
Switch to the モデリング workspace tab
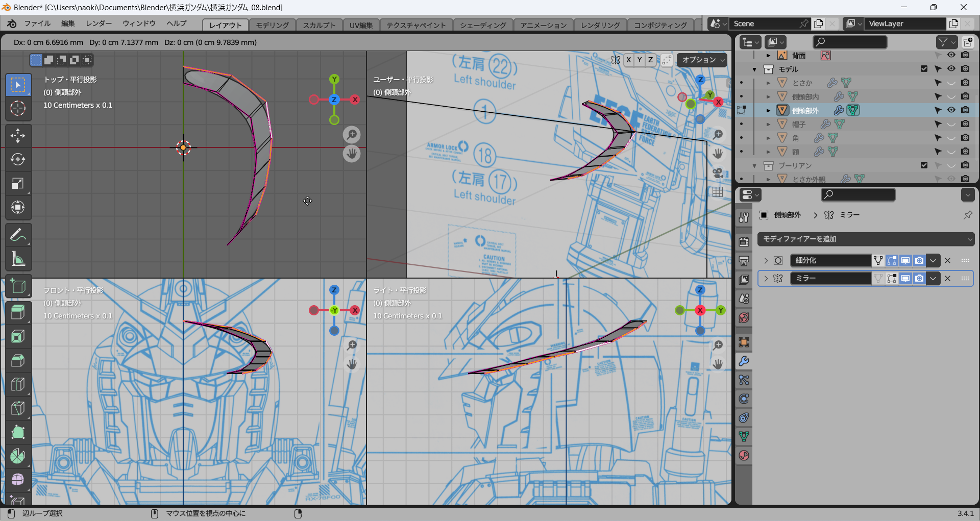(x=272, y=25)
